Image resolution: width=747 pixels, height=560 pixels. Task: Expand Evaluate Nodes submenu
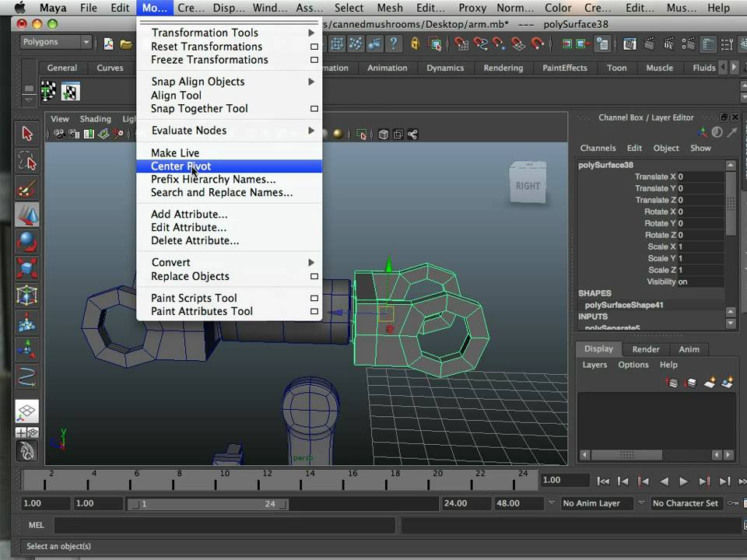(x=311, y=131)
